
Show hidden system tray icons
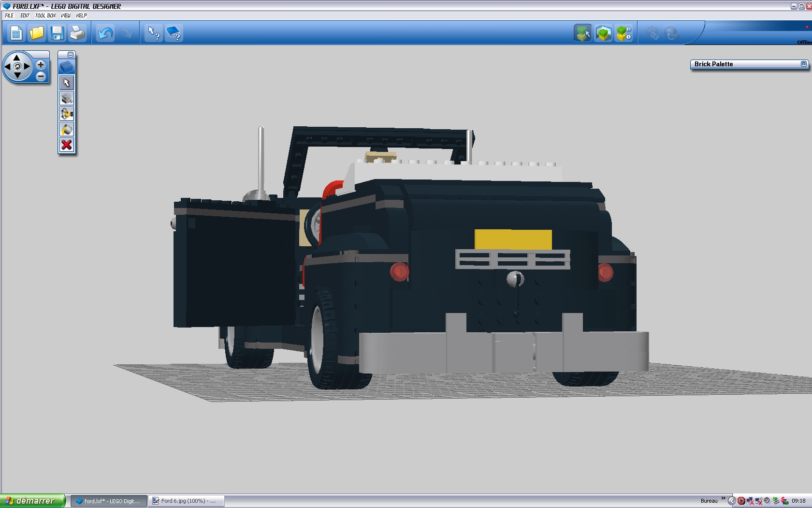732,501
